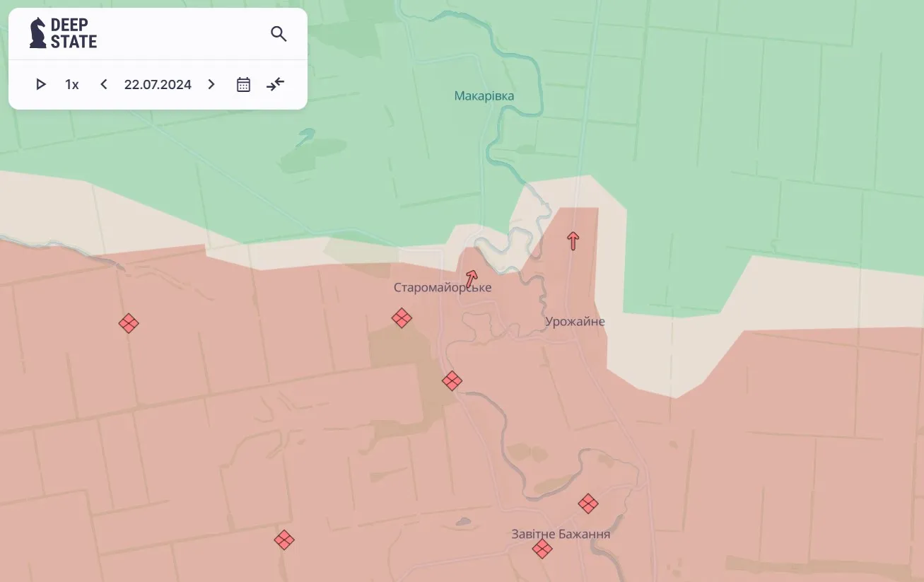924x582 pixels.
Task: Click the westernmost red diamond unit marker
Action: (x=129, y=323)
